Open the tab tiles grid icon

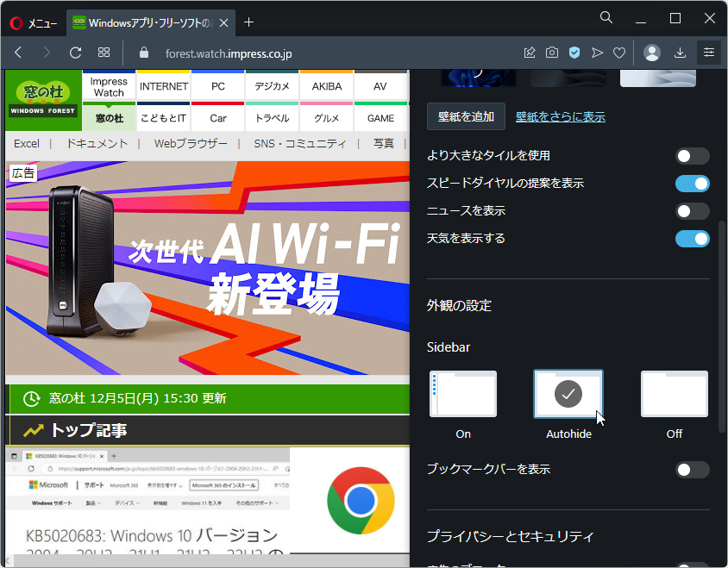click(104, 53)
